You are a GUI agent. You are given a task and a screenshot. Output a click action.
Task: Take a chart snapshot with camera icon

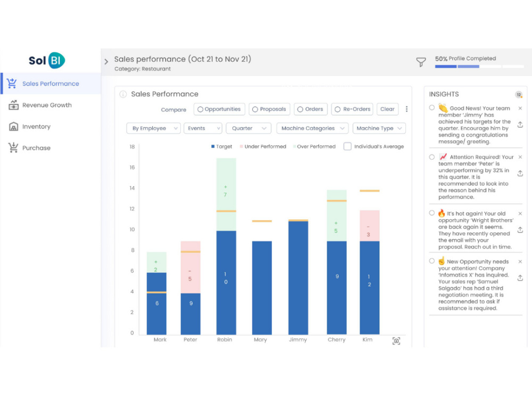[x=396, y=340]
